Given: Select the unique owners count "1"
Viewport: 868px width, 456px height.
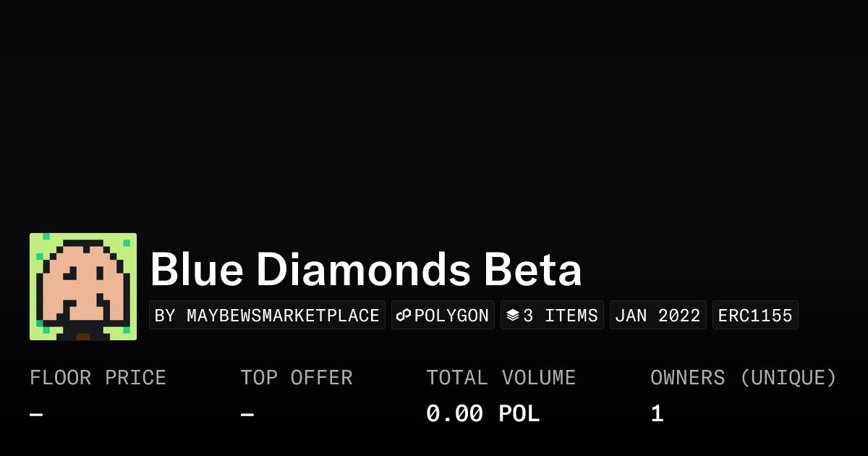Looking at the screenshot, I should [x=657, y=414].
